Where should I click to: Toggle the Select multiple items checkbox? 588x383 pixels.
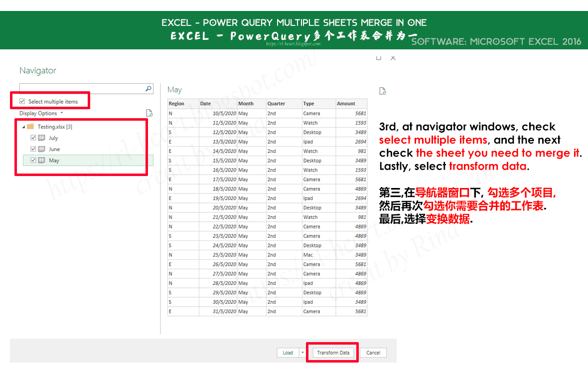coord(22,101)
